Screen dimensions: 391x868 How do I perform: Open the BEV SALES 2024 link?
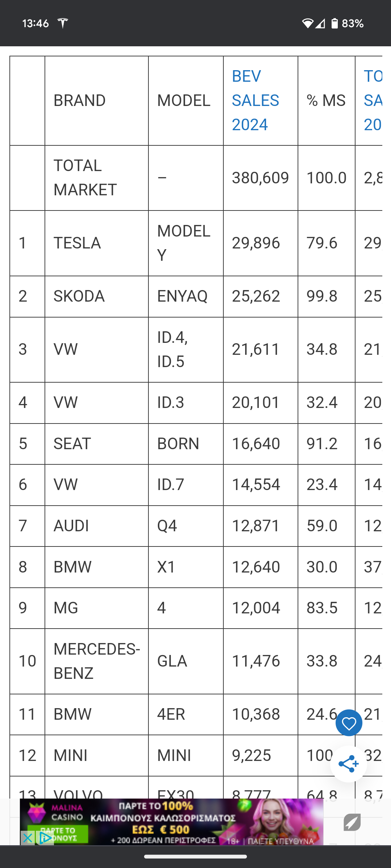pos(255,101)
